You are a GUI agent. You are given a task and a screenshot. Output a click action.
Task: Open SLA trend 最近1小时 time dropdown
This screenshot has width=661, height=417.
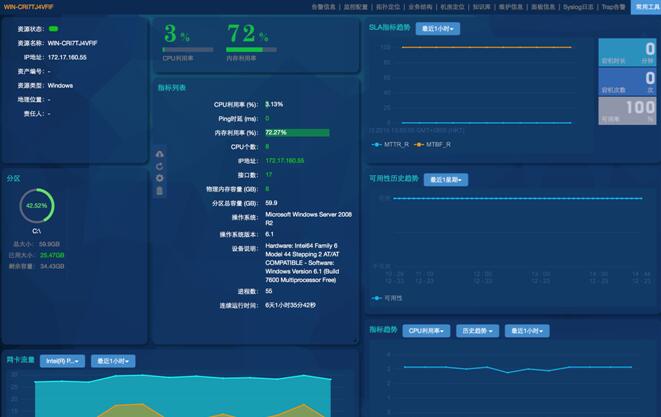(438, 29)
